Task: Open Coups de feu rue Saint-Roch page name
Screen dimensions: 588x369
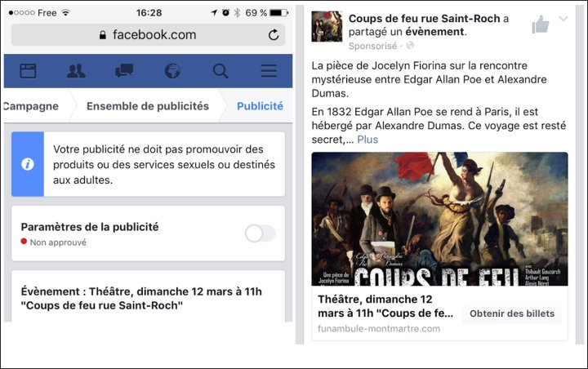Action: coord(424,19)
